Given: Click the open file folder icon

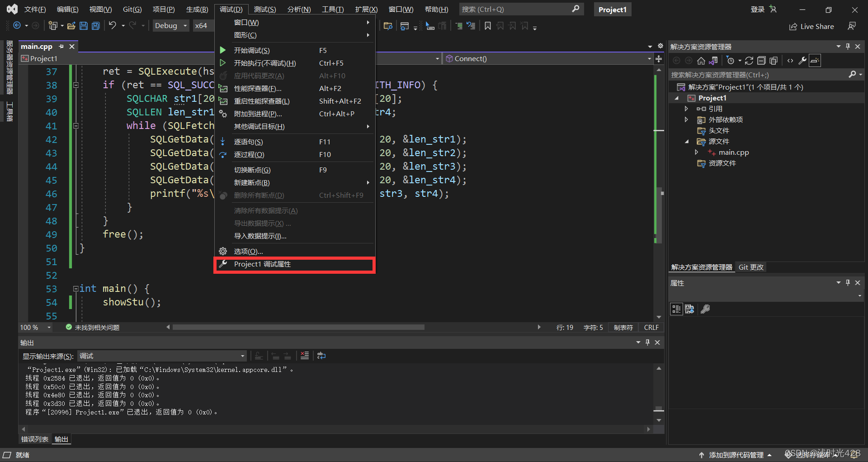Looking at the screenshot, I should pos(71,26).
